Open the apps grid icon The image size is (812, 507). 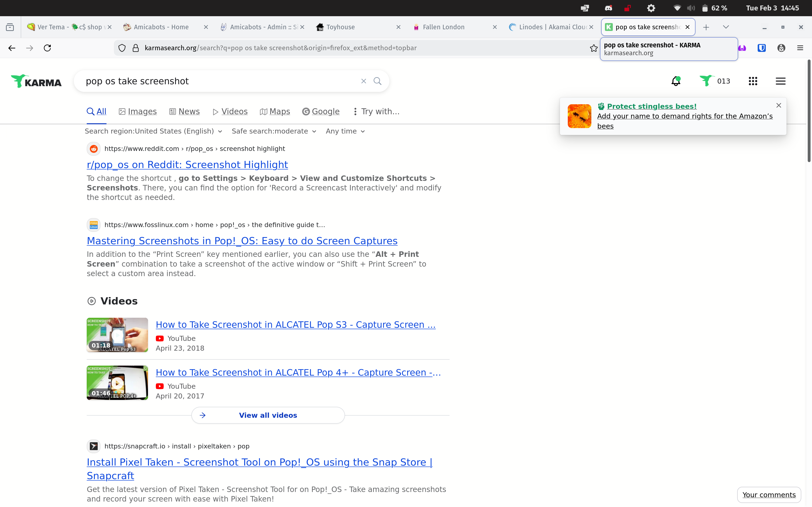point(753,81)
